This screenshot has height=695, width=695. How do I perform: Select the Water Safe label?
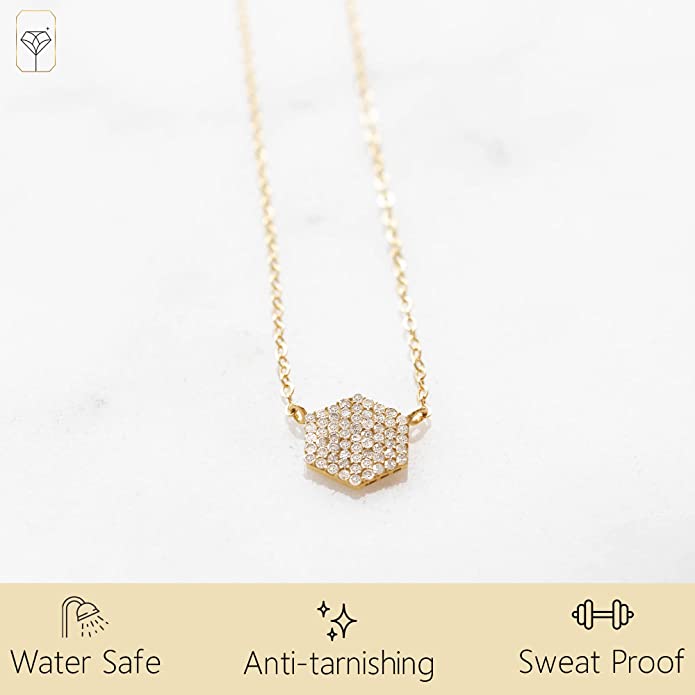coord(86,663)
